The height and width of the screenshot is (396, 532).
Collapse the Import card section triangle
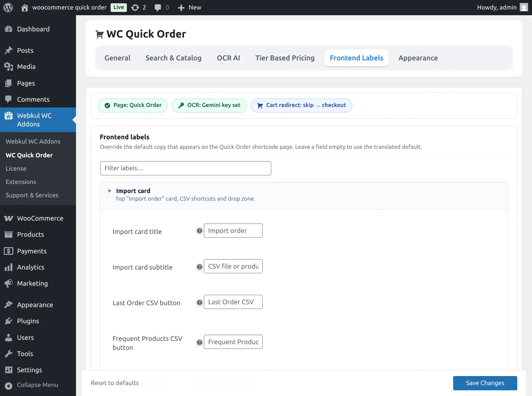tap(109, 191)
